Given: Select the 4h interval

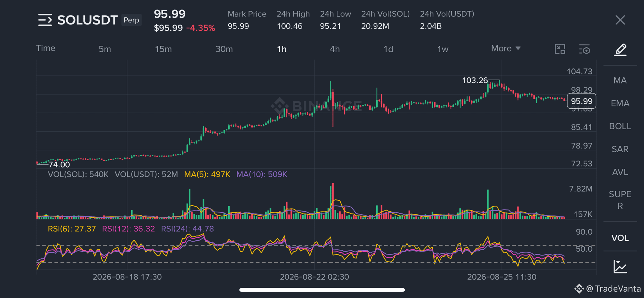Looking at the screenshot, I should click(x=335, y=49).
